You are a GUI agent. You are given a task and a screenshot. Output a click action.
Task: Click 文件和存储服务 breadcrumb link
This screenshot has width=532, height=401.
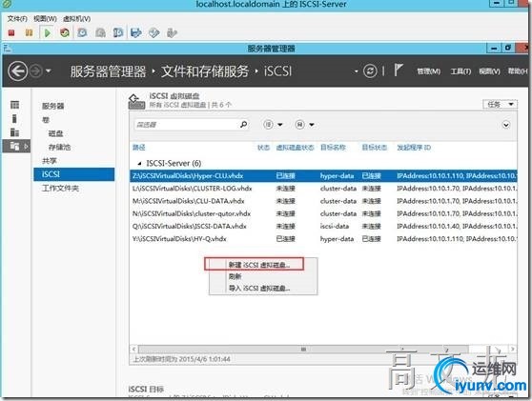205,71
